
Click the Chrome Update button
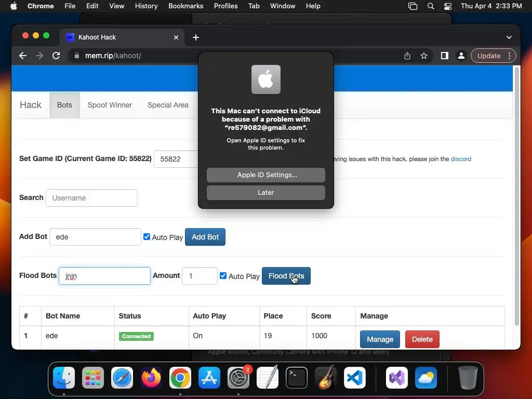pyautogui.click(x=488, y=56)
